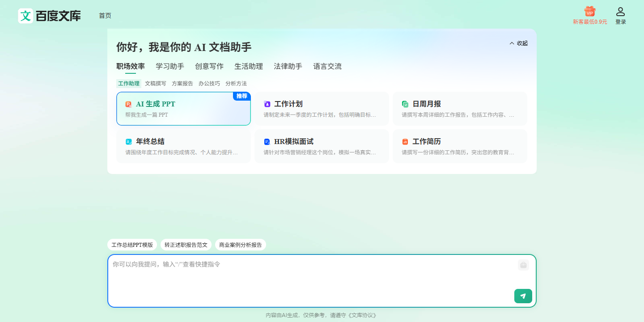This screenshot has width=644, height=322.
Task: Select the 分析方法 sub-category
Action: pyautogui.click(x=236, y=84)
